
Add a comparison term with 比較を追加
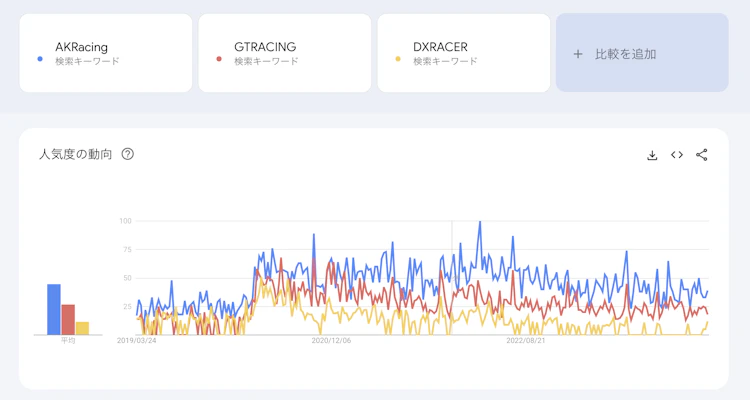coord(642,53)
